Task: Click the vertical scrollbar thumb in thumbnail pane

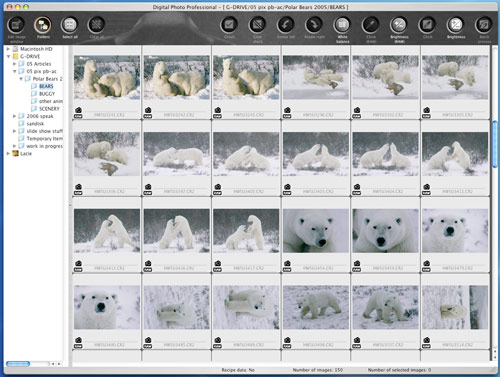Action: (x=495, y=144)
